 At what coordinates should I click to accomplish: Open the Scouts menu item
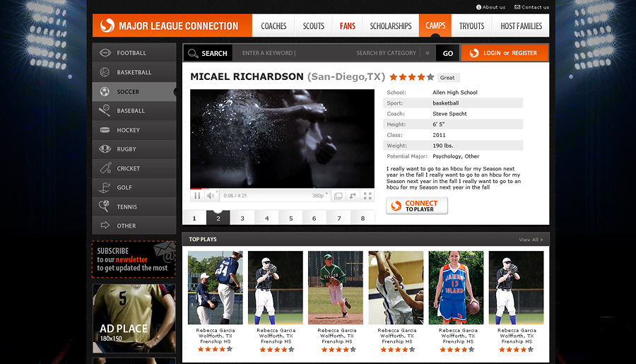(x=314, y=26)
